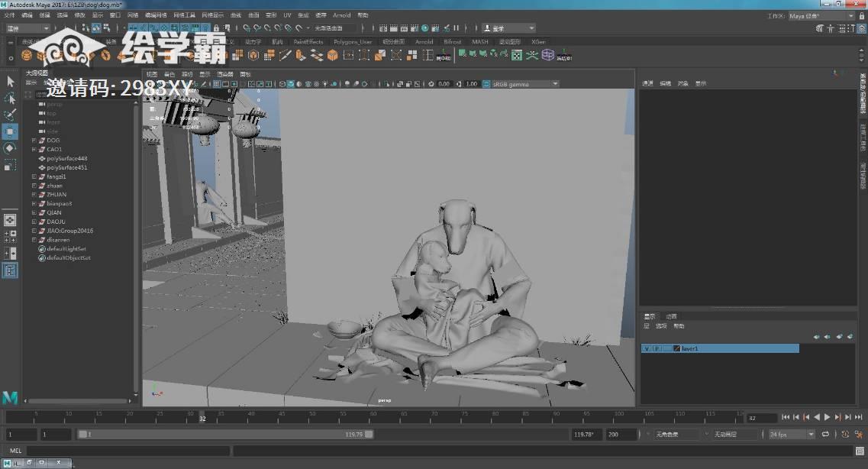Activate the Move tool in toolbox
This screenshot has width=868, height=469.
(x=10, y=131)
